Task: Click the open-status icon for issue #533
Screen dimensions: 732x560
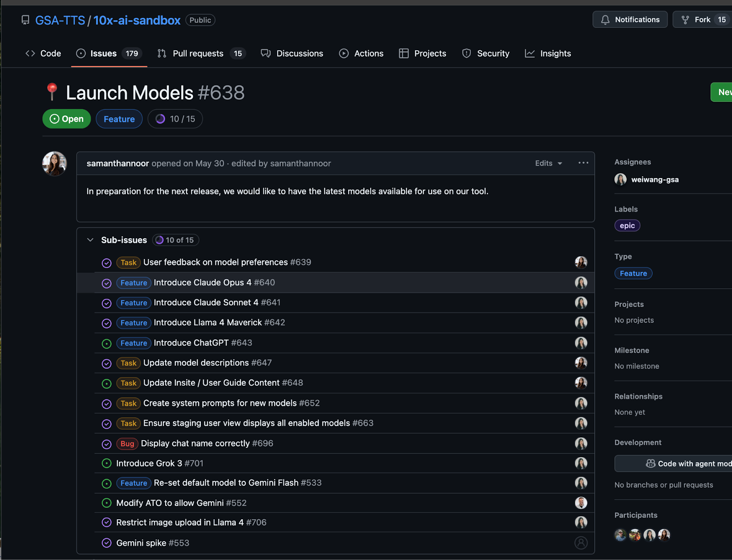Action: tap(107, 484)
